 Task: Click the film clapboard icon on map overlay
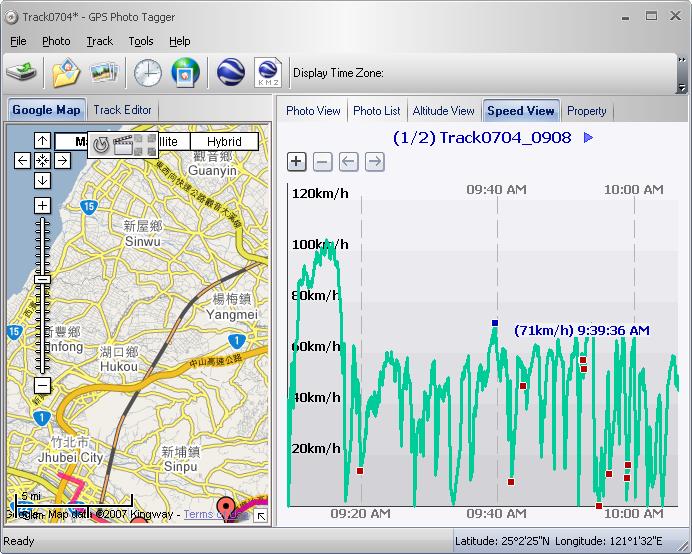coord(123,145)
